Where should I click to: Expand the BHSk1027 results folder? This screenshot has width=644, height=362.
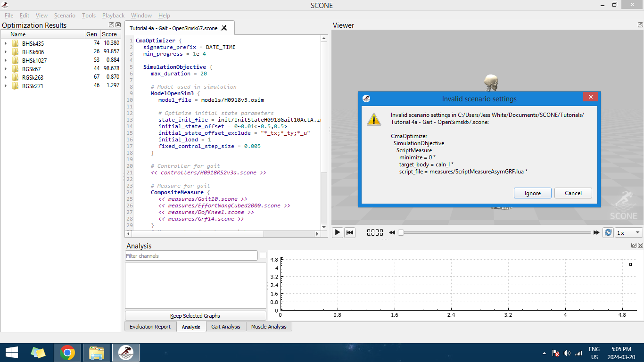pos(6,60)
